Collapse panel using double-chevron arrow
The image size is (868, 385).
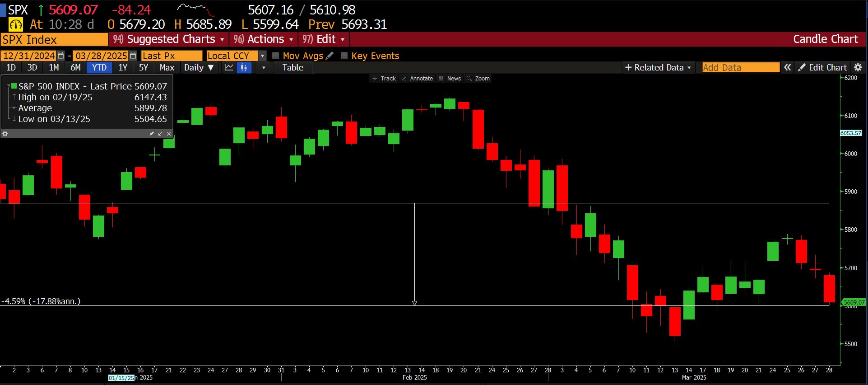click(x=787, y=67)
